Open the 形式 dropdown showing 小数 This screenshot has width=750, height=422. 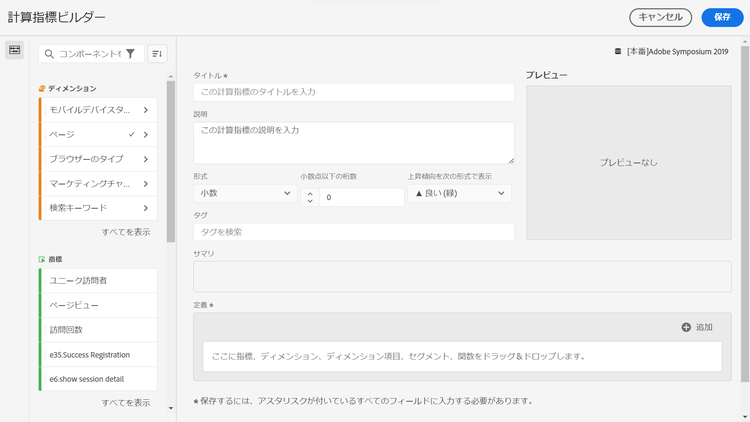[244, 194]
